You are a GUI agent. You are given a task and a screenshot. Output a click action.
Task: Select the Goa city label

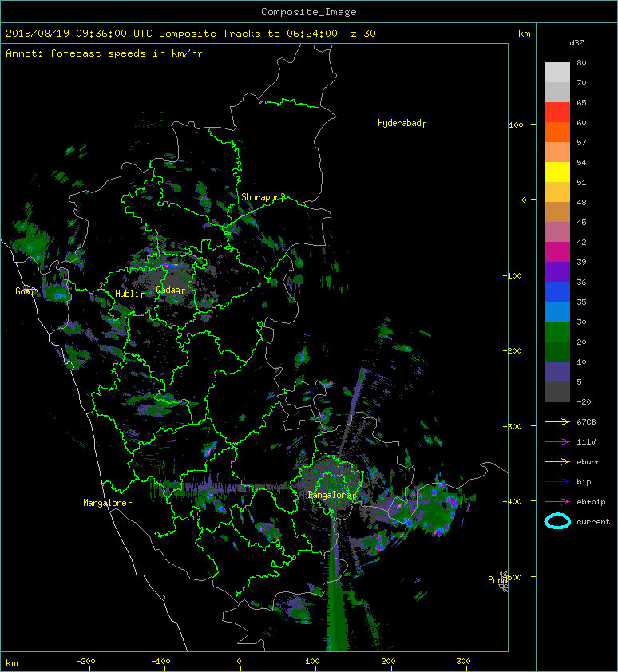click(x=26, y=291)
